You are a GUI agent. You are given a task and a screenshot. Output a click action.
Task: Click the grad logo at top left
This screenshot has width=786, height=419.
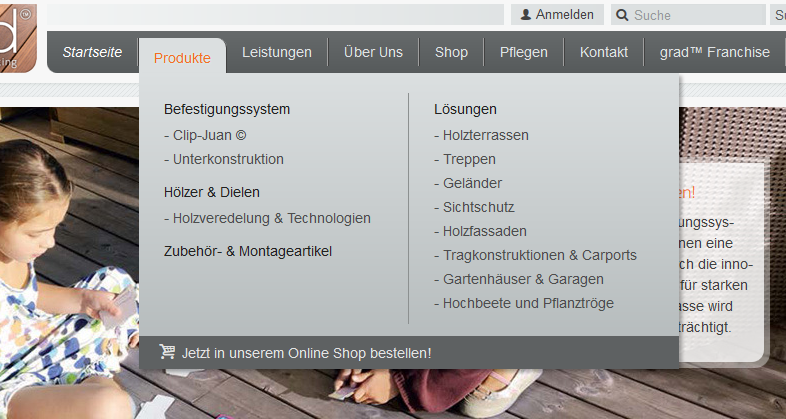(x=18, y=39)
